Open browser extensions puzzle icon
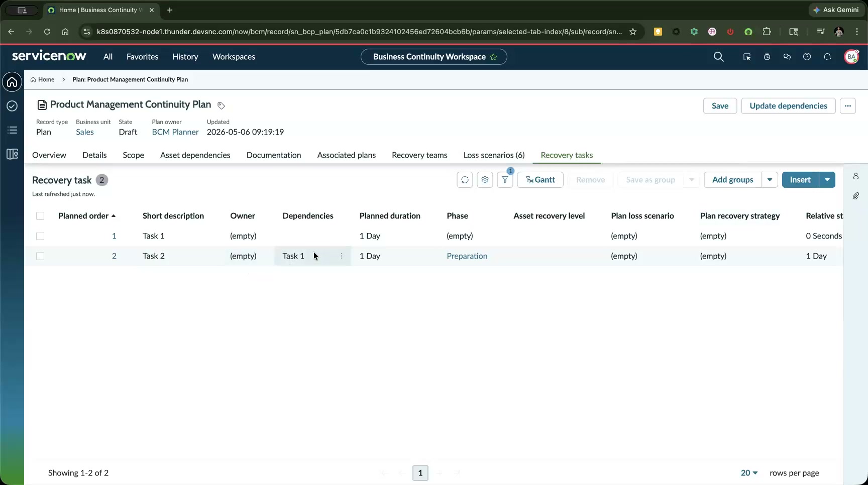Viewport: 868px width, 485px height. coord(767,32)
